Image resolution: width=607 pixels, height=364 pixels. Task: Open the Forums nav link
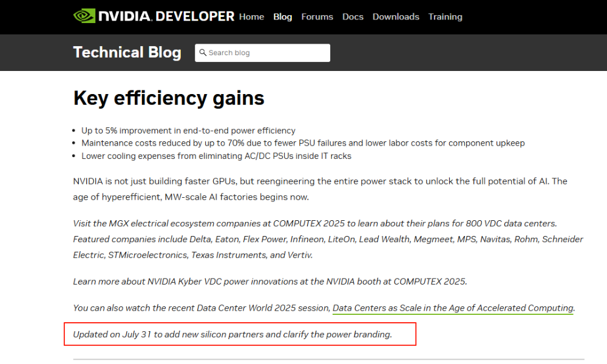(x=317, y=16)
